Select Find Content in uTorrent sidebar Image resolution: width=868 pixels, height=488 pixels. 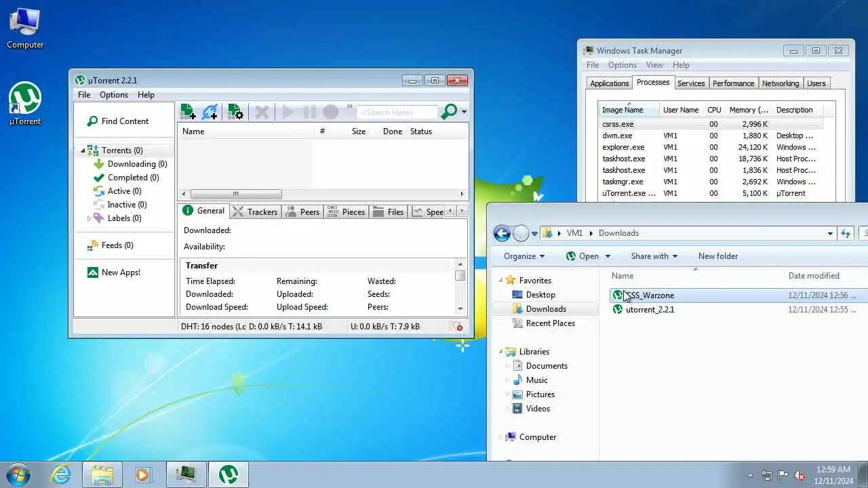[117, 121]
